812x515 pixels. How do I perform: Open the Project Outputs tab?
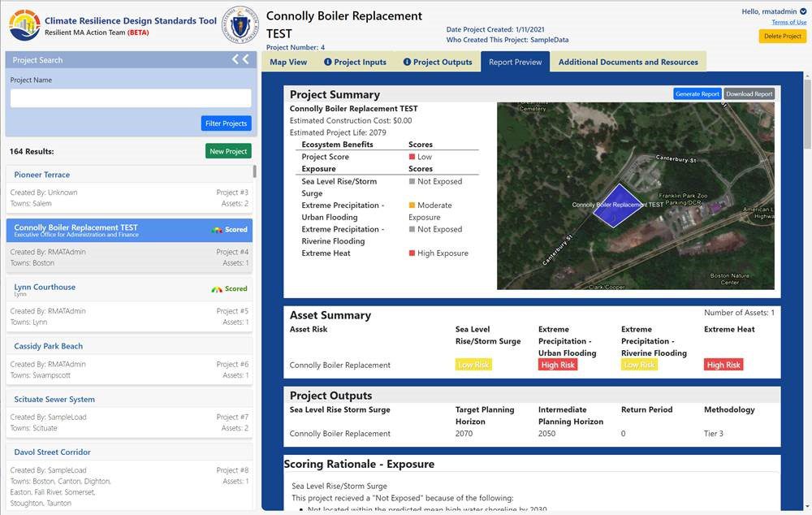[x=438, y=62]
